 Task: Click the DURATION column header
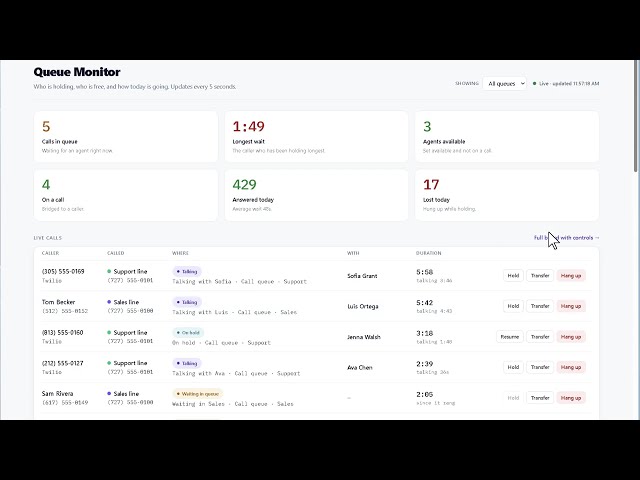click(x=429, y=253)
